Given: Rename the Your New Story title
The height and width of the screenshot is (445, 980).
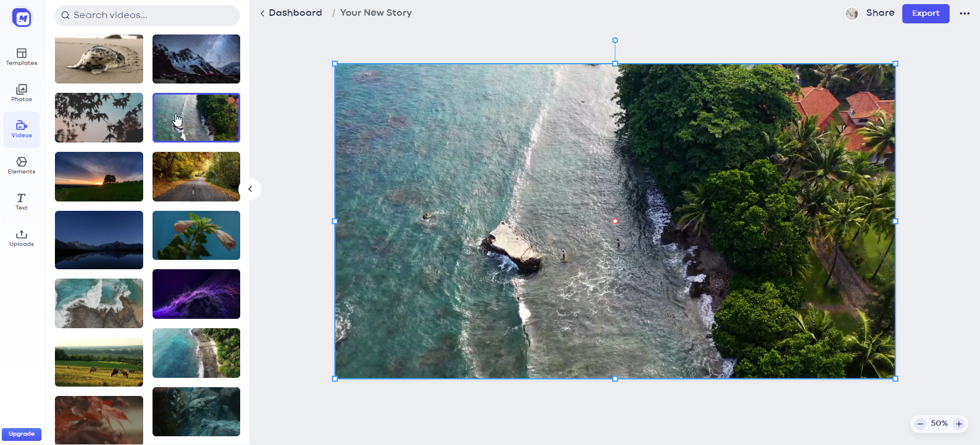Looking at the screenshot, I should [376, 13].
